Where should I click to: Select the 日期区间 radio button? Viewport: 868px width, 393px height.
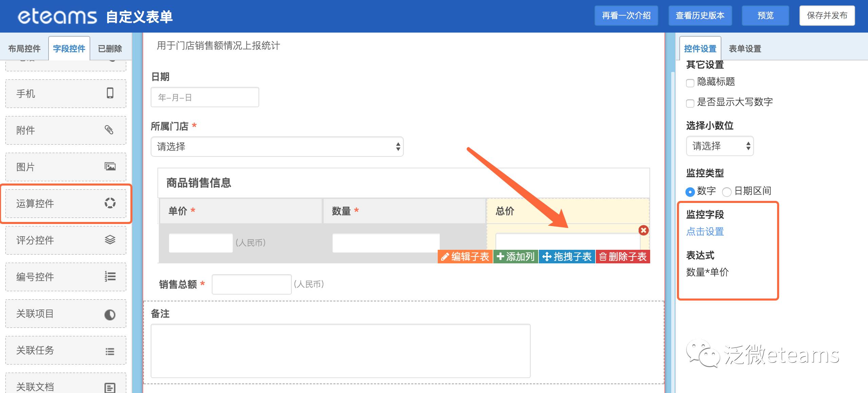coord(727,192)
